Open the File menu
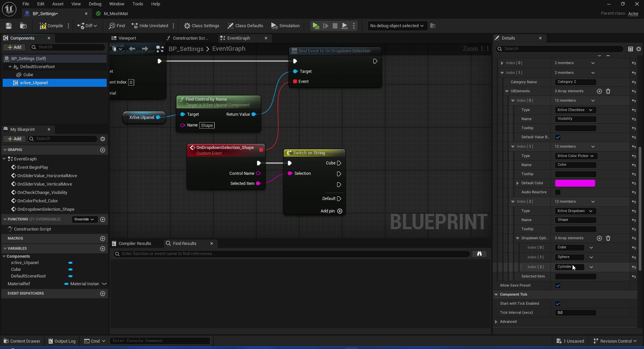Viewport: 644px width, 349px height. [x=26, y=4]
